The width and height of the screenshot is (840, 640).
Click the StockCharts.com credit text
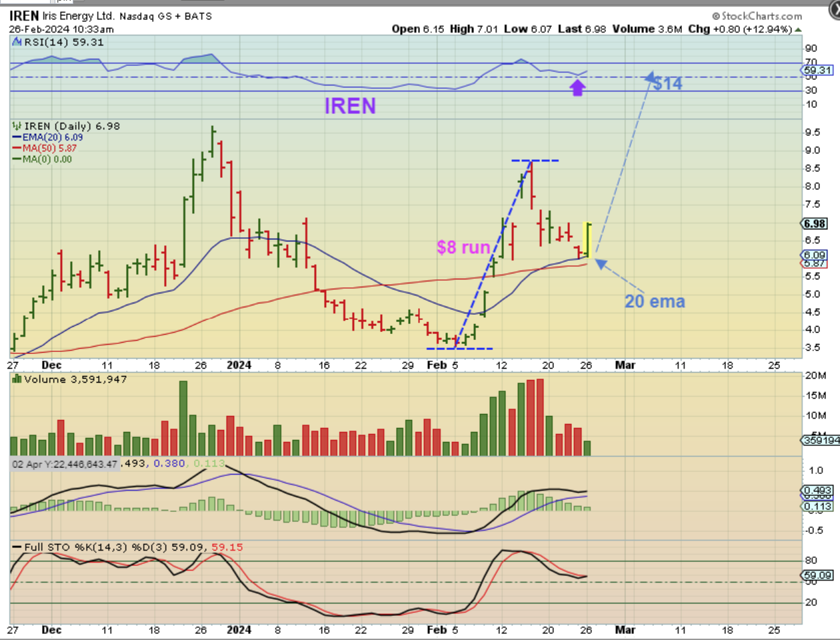coord(757,16)
